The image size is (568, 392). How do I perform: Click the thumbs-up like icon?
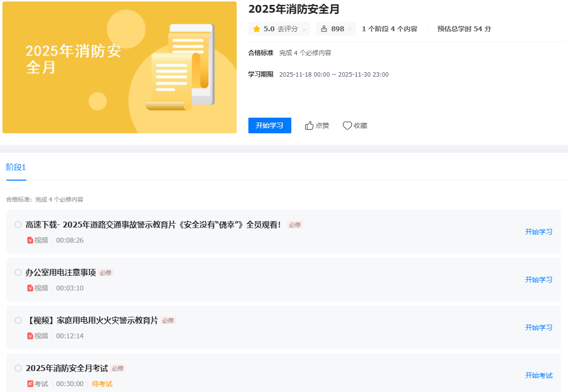(x=309, y=125)
